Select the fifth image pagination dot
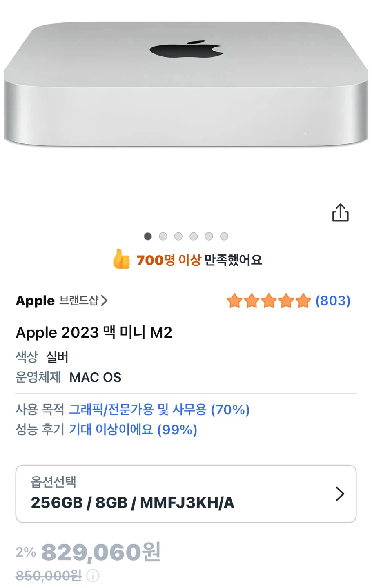Screen dimensions: 372x588 click(x=209, y=236)
